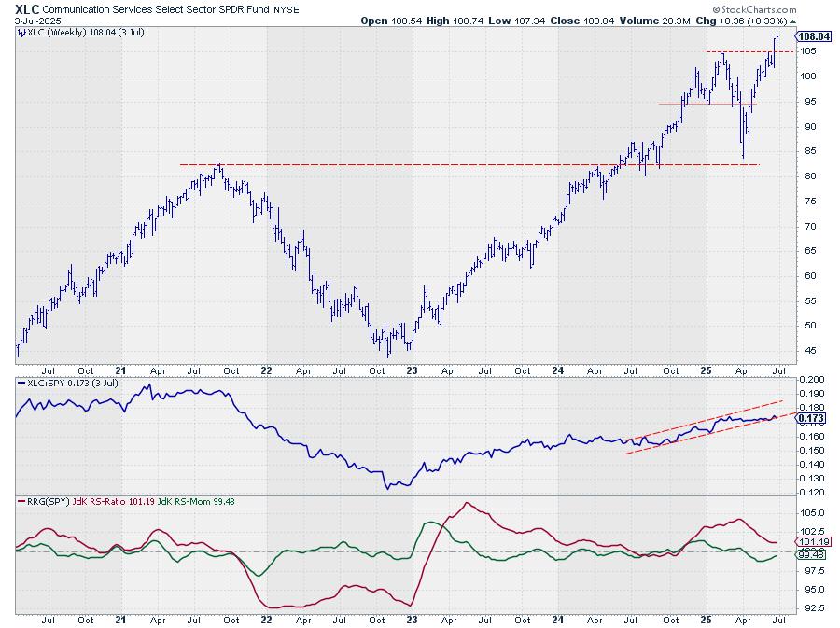The width and height of the screenshot is (840, 628).
Task: Click the upper red dashed channel line on XLC:SPY
Action: 707,418
